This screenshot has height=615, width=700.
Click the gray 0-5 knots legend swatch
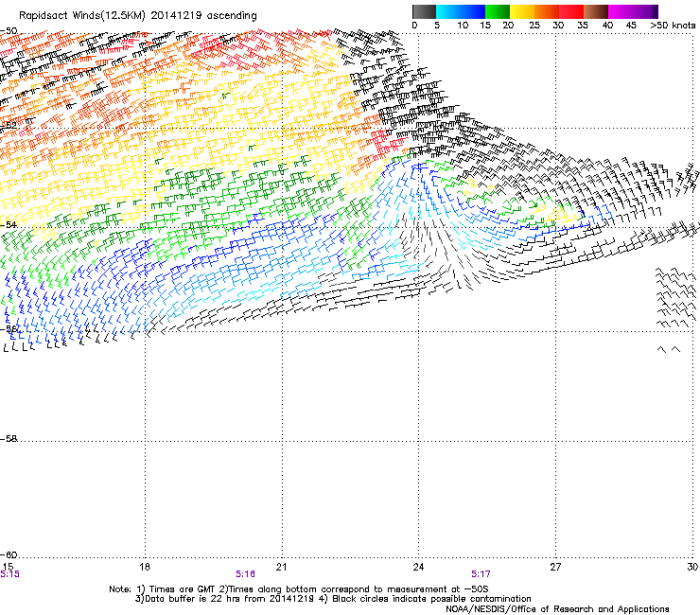424,11
